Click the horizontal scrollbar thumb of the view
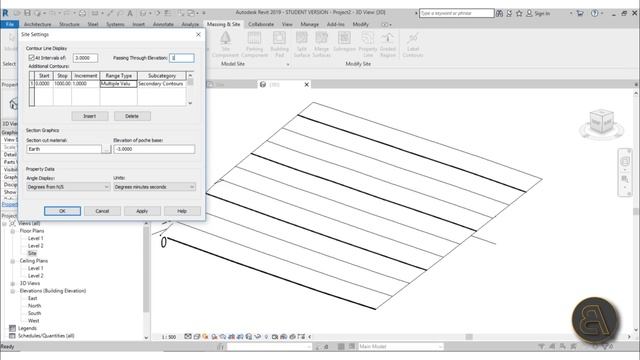This screenshot has height=360, width=640. pyautogui.click(x=469, y=337)
